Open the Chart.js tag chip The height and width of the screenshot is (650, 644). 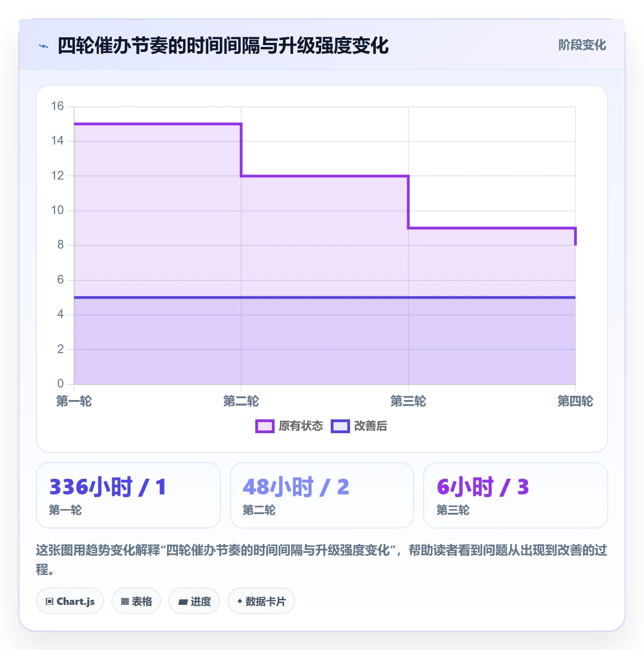(x=70, y=601)
